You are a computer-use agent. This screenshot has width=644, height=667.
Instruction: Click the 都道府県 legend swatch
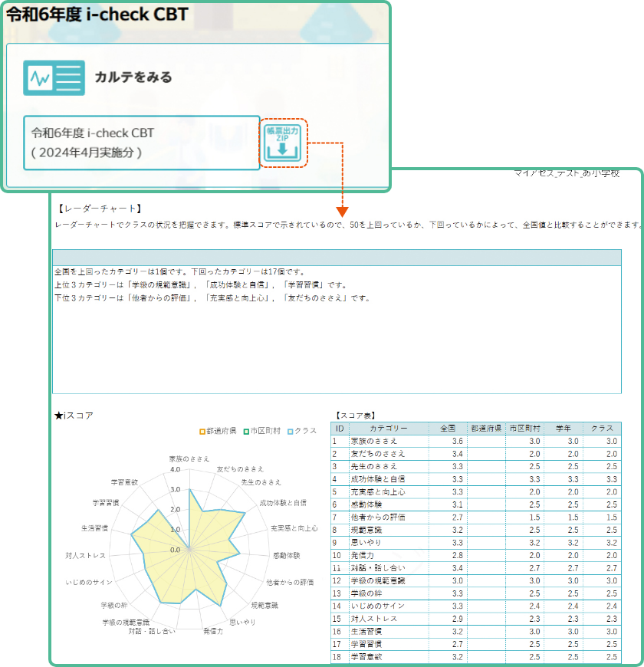[x=202, y=432]
